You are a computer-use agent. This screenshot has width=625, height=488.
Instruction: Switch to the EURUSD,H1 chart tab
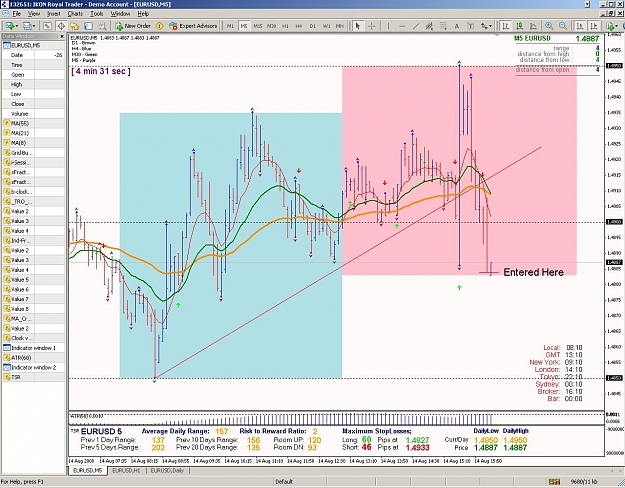[x=126, y=471]
